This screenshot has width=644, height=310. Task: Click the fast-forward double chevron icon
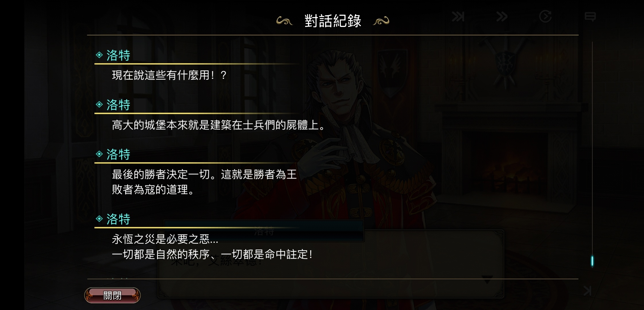point(502,17)
